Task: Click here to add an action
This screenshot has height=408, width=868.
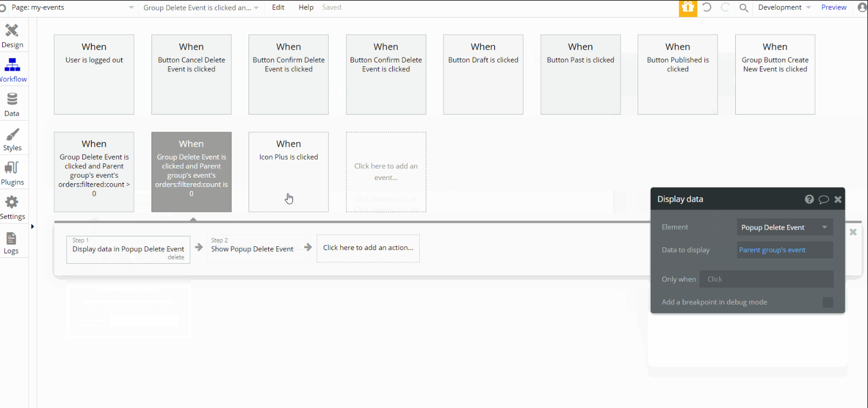Action: (368, 248)
